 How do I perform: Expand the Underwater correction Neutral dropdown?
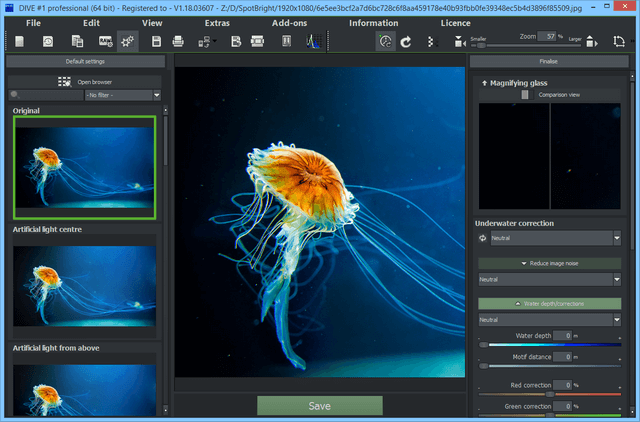551,239
